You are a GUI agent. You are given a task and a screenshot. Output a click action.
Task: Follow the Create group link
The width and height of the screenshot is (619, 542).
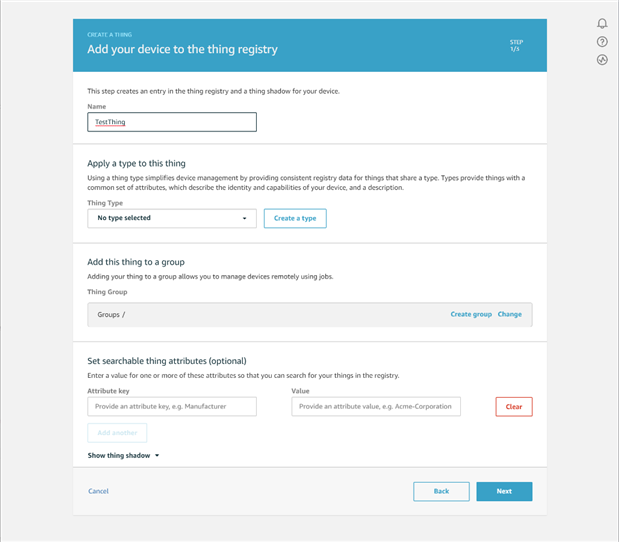click(x=471, y=314)
